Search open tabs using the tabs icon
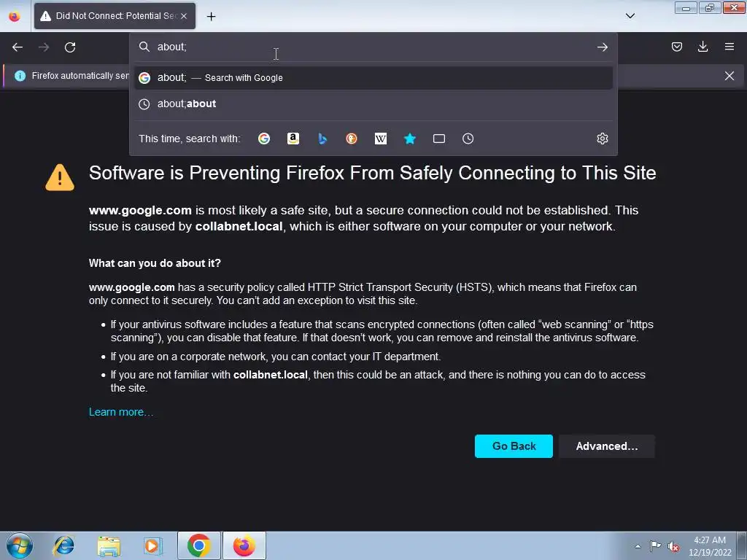This screenshot has height=560, width=747. (438, 139)
